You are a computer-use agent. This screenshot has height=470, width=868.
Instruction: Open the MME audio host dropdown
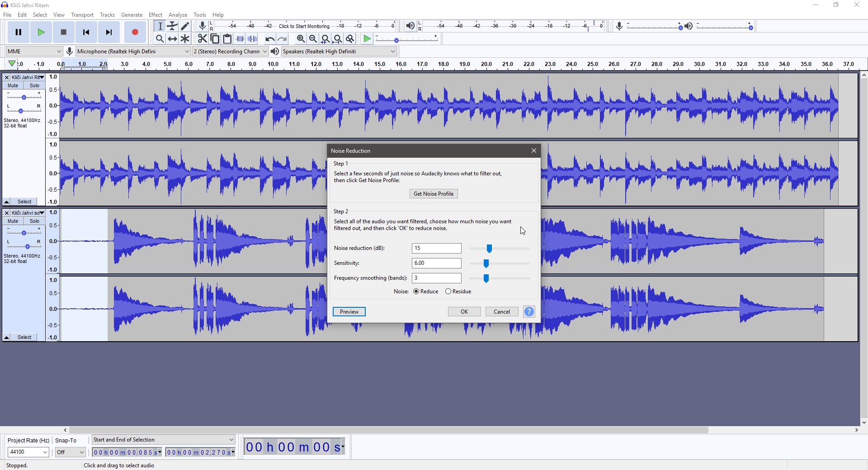(34, 51)
